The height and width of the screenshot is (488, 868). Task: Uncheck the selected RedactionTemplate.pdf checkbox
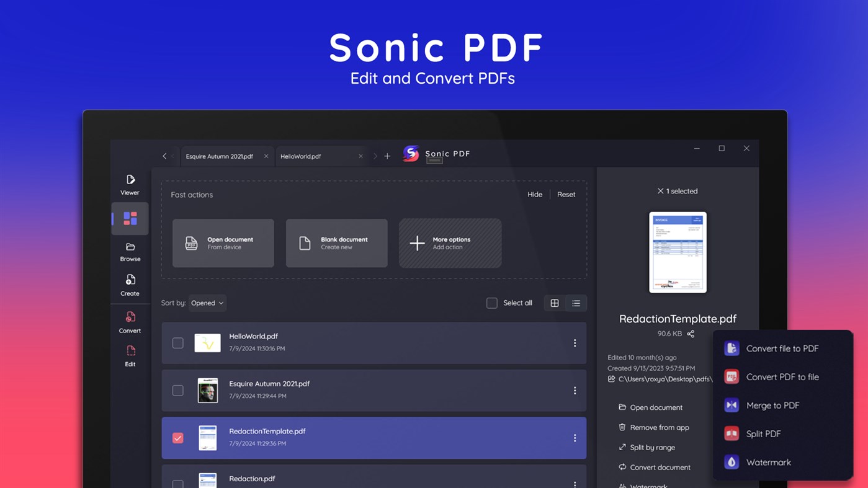coord(177,438)
